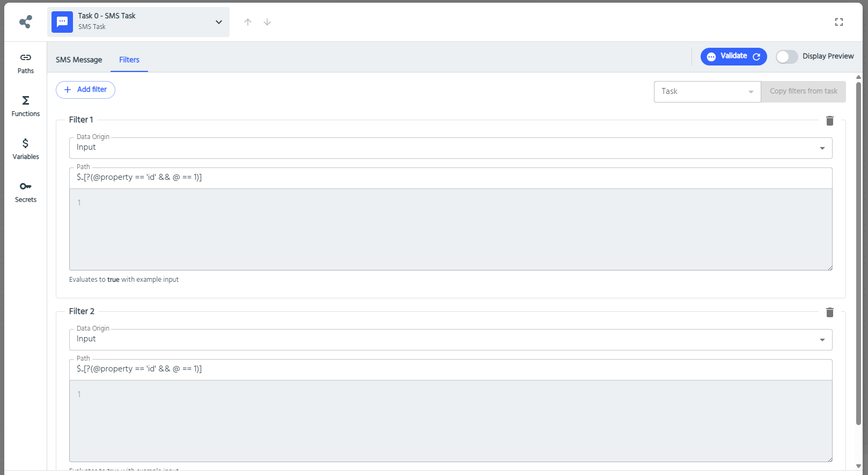
Task: Toggle the Display Preview switch
Action: 786,56
